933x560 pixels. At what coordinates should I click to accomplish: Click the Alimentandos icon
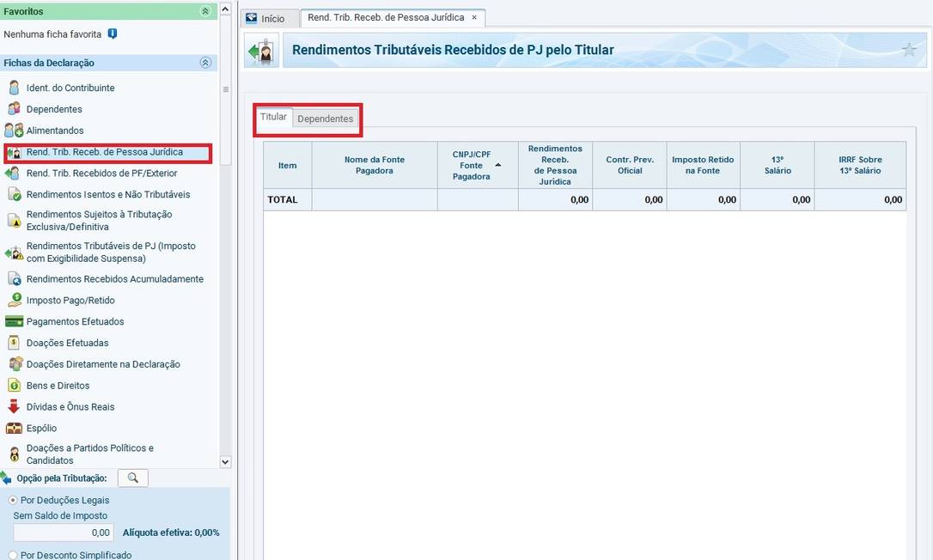(x=14, y=131)
